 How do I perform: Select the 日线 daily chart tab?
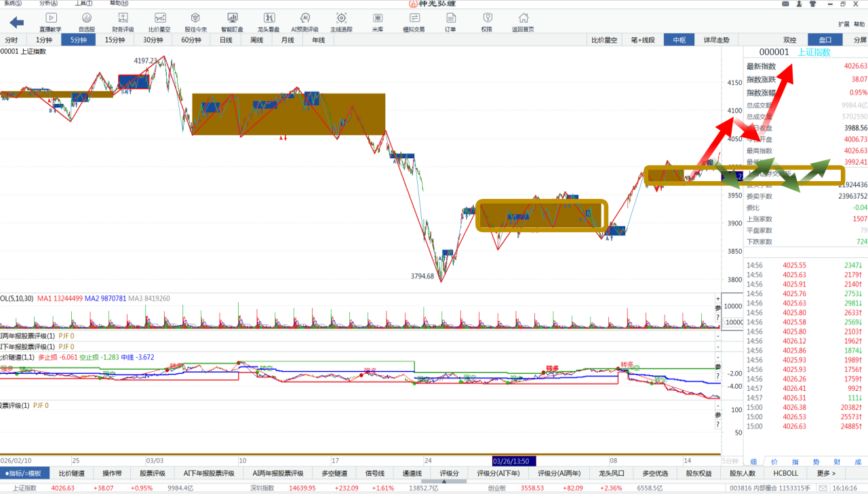[x=226, y=40]
